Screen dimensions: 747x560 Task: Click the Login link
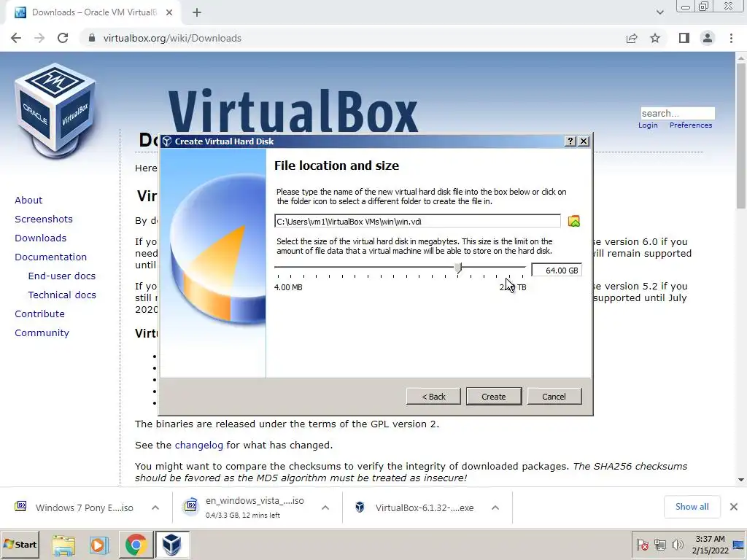pos(648,125)
